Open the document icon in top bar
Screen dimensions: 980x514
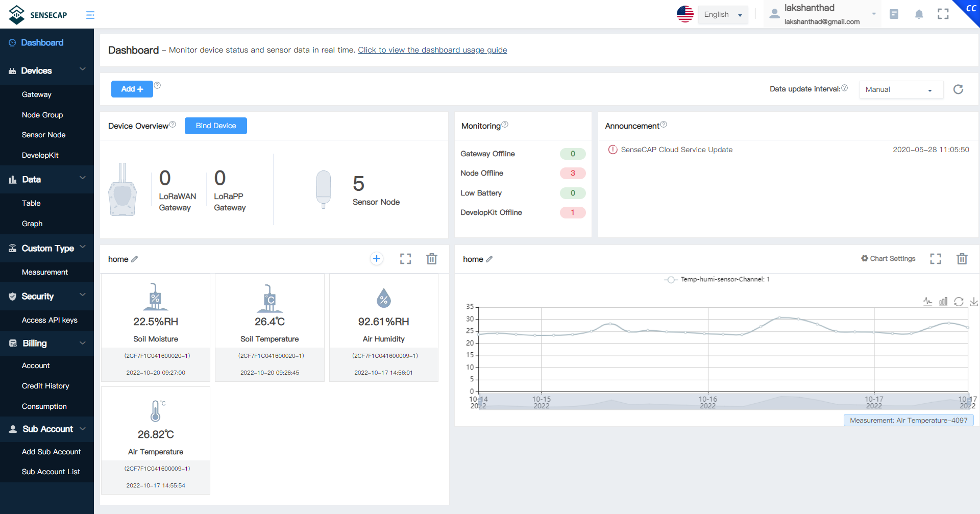pyautogui.click(x=894, y=14)
